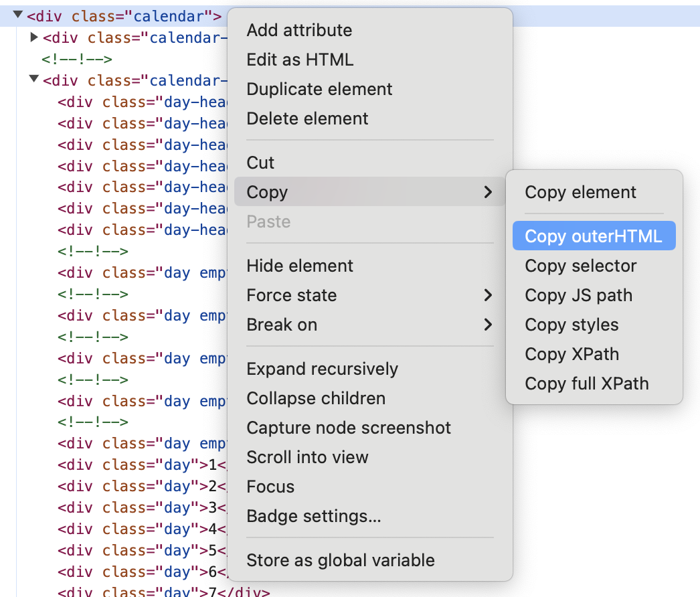This screenshot has height=597, width=700.
Task: Select Copy JS path
Action: [x=577, y=295]
